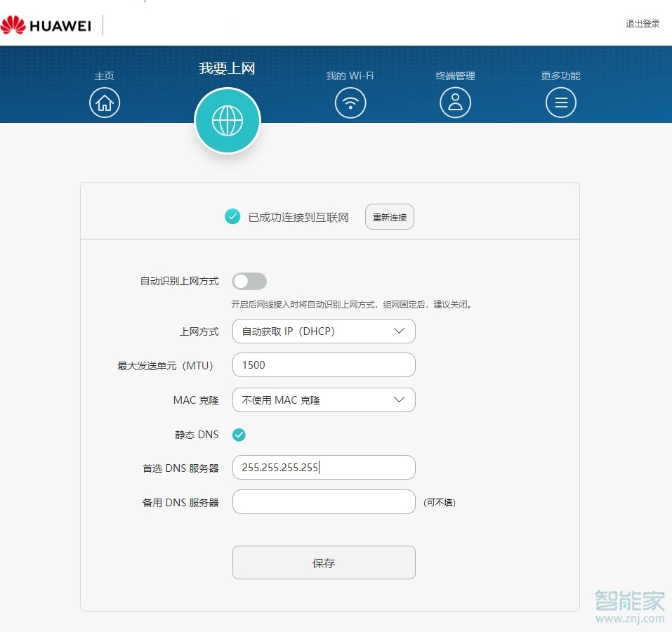Click the 重新连接 reconnect button

[389, 216]
